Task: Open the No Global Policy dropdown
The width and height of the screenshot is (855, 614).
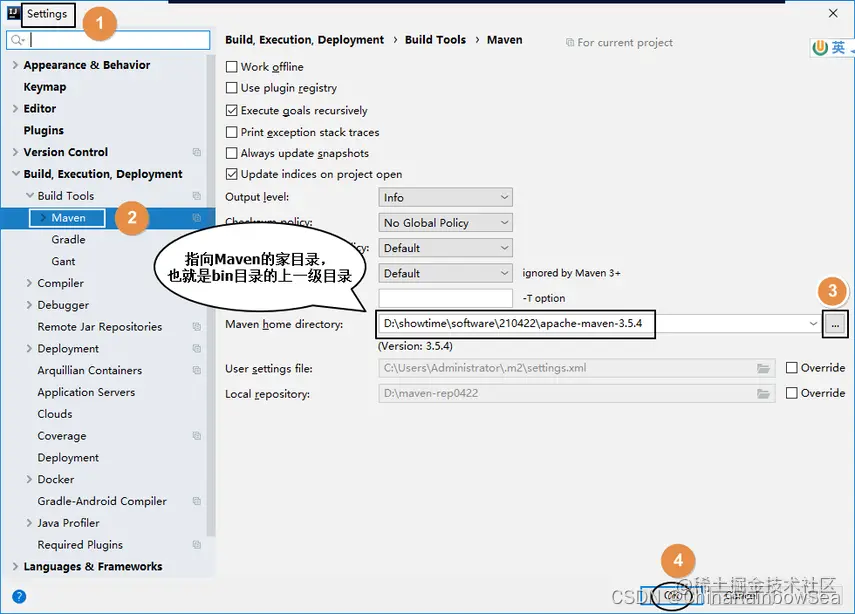Action: (x=445, y=222)
